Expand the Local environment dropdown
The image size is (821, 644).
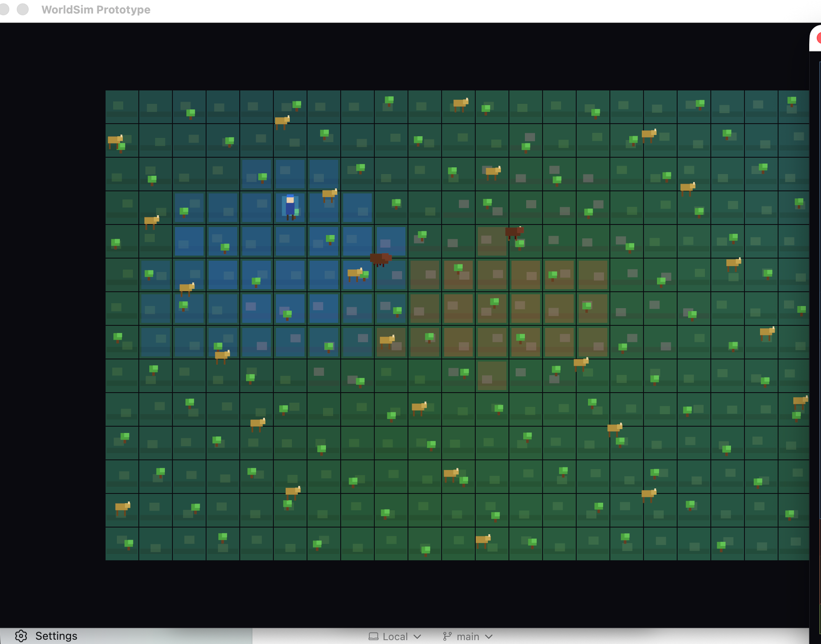[x=395, y=636]
